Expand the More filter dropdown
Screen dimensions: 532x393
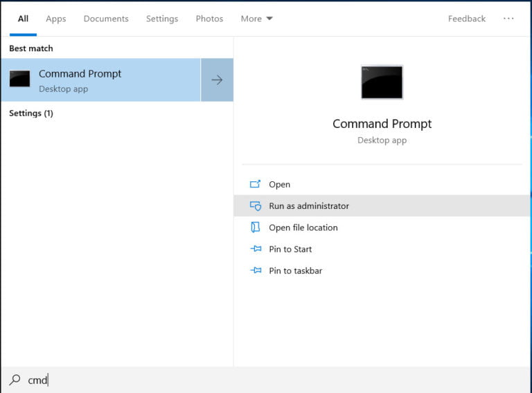pos(256,19)
